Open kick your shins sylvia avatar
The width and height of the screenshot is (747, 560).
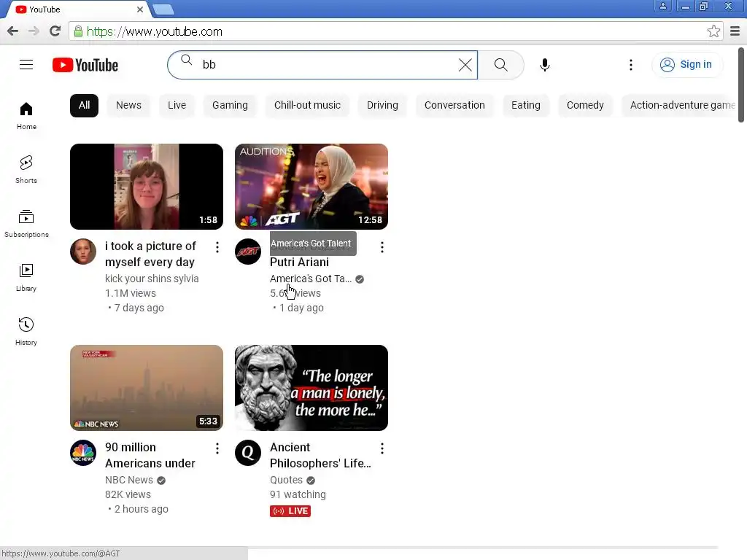click(x=83, y=252)
